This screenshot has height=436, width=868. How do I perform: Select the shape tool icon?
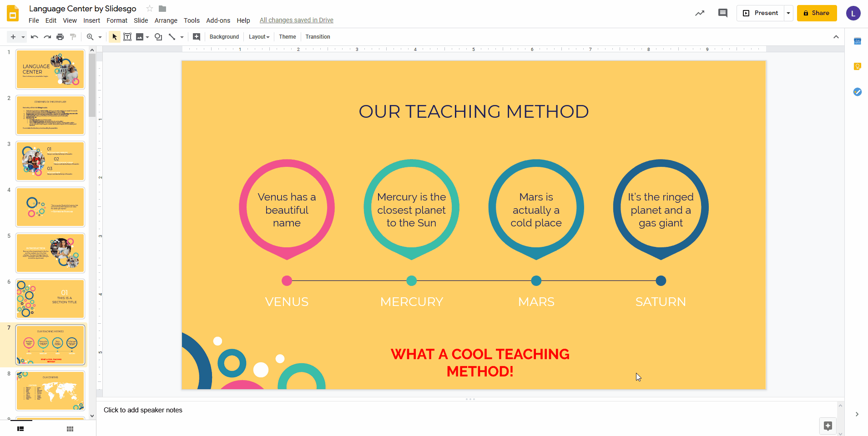tap(158, 37)
